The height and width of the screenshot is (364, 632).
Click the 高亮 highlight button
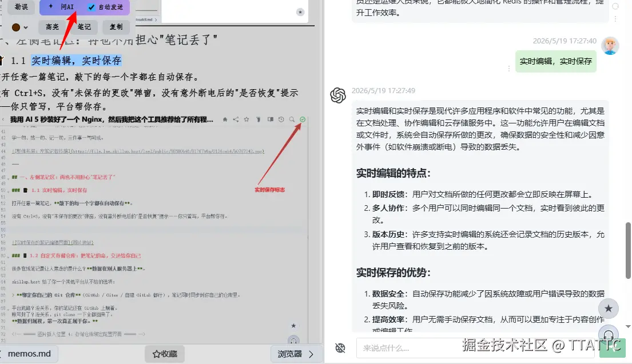[x=52, y=27]
